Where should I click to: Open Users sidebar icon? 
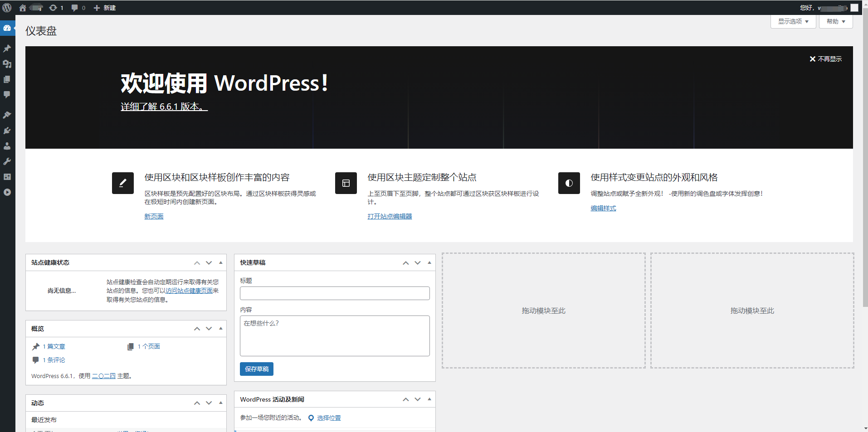click(7, 146)
